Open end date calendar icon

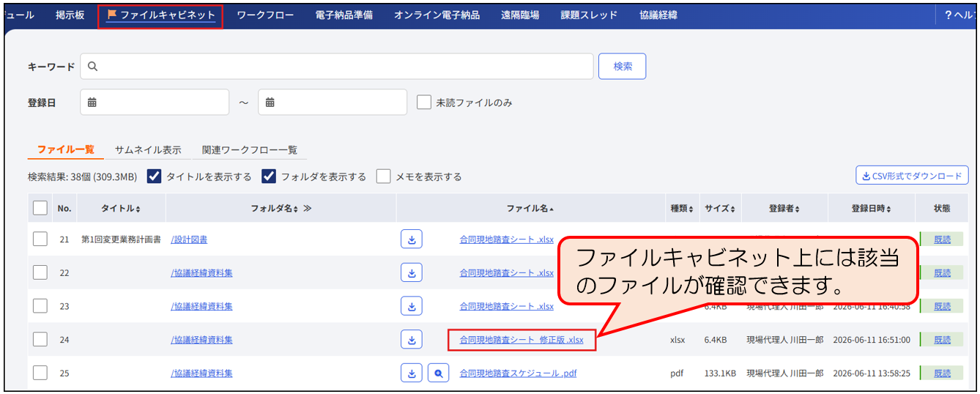pyautogui.click(x=270, y=103)
